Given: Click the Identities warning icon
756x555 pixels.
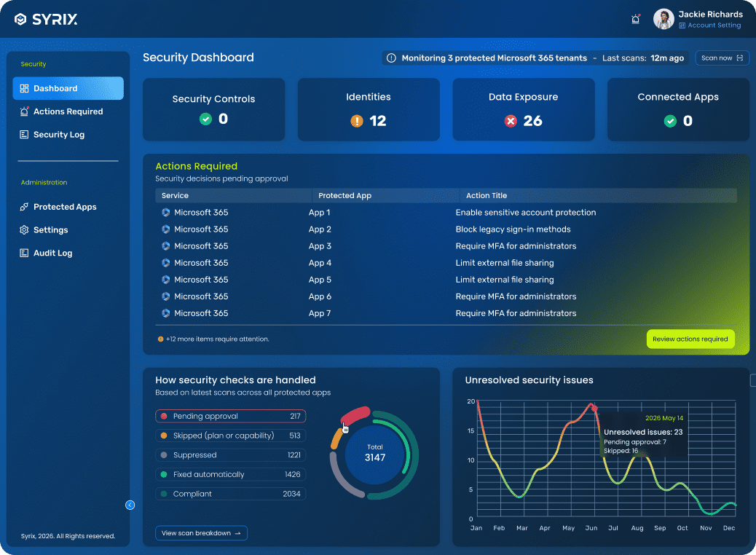Looking at the screenshot, I should [x=356, y=121].
